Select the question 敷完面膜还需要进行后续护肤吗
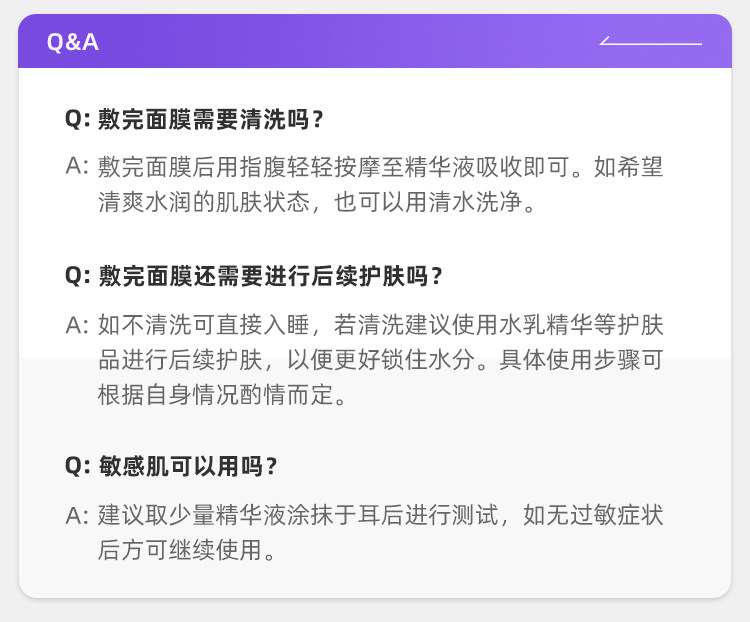Image resolution: width=750 pixels, height=622 pixels. point(270,276)
